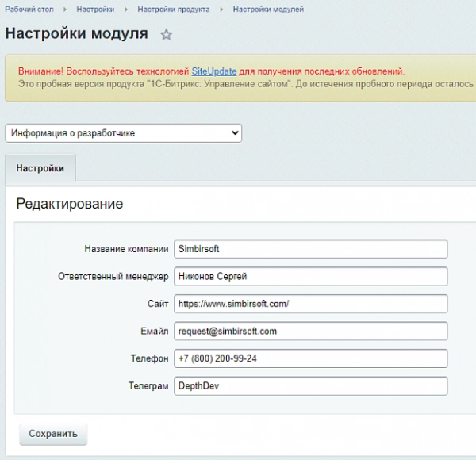Click the 'Ответственный менеджер' label
The width and height of the screenshot is (476, 460).
coord(113,277)
